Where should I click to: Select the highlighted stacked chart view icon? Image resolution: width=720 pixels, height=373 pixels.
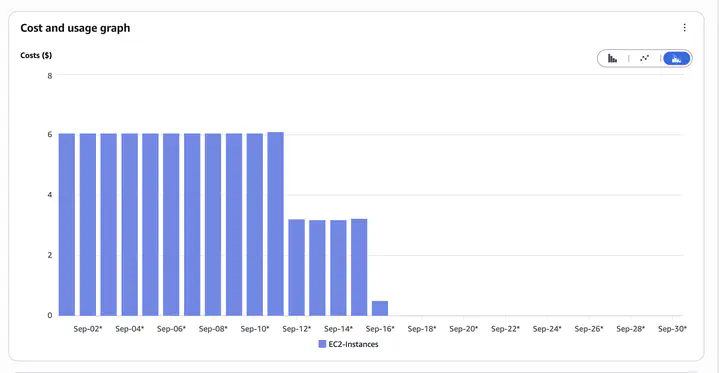click(x=676, y=58)
